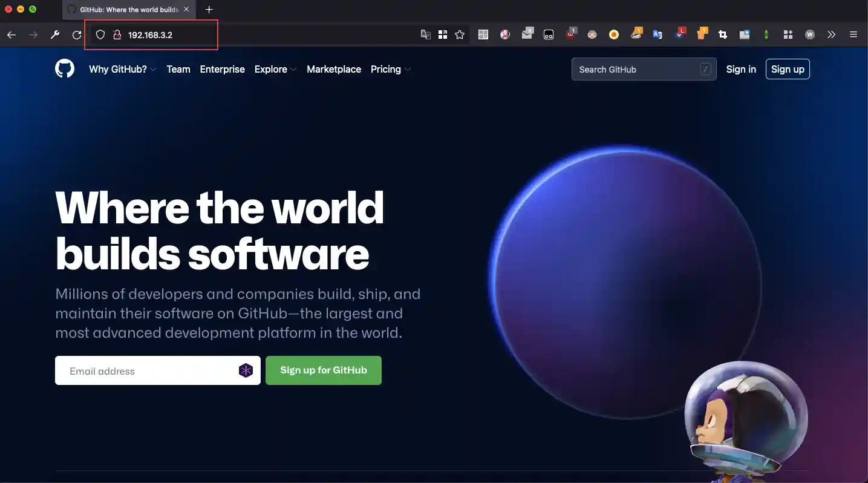Open the Enterprise menu link
The height and width of the screenshot is (483, 868).
click(x=223, y=70)
